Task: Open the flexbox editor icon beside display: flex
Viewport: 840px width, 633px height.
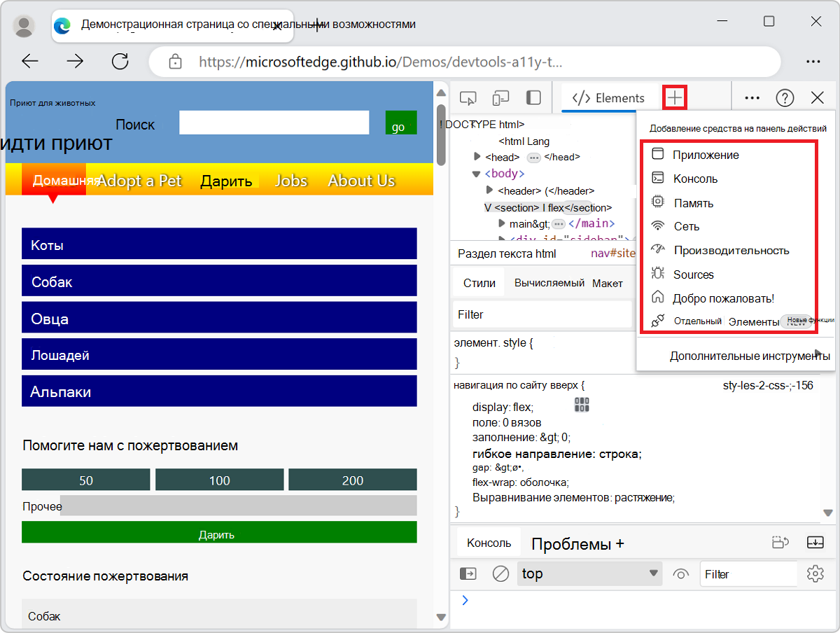Action: pos(582,404)
